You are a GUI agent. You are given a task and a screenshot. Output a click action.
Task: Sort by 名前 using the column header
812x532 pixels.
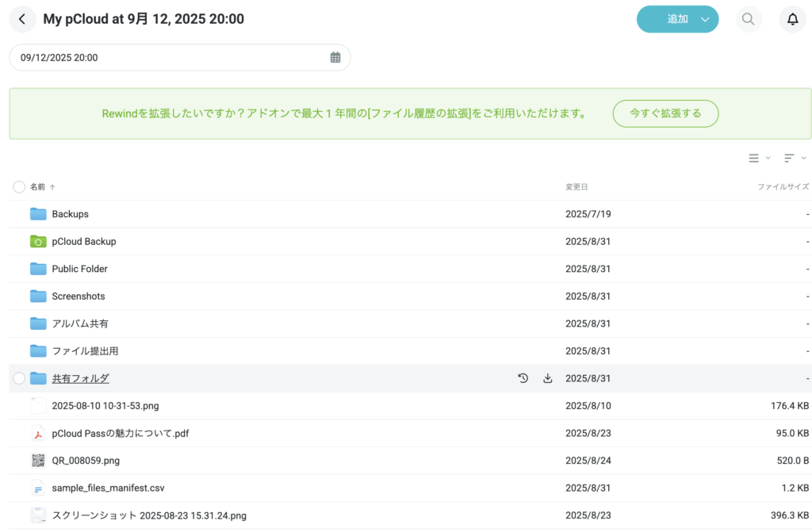click(x=40, y=186)
